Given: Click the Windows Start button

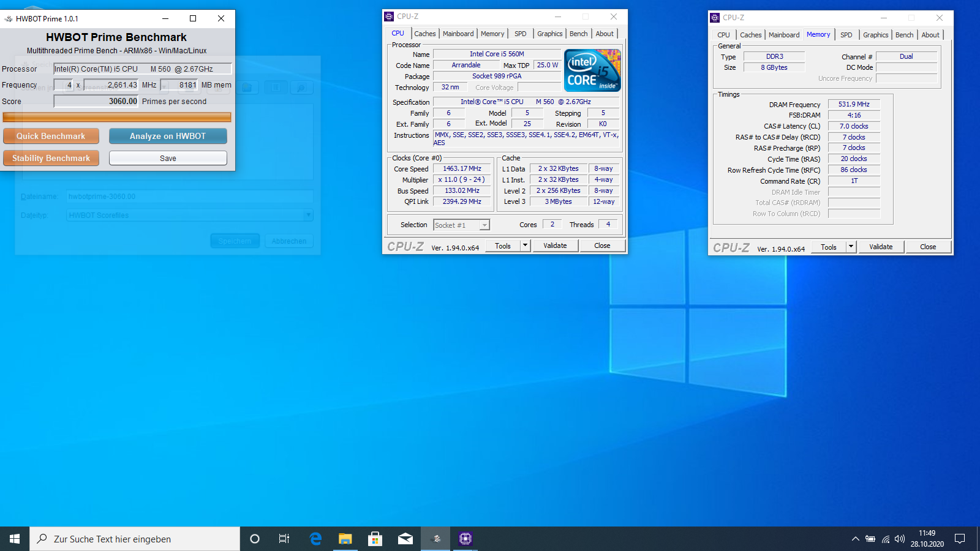Looking at the screenshot, I should coord(15,539).
